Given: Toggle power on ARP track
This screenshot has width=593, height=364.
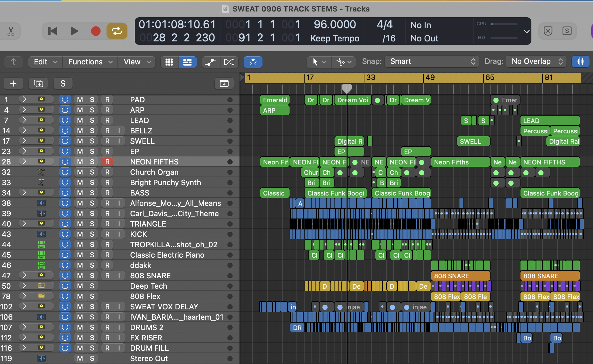Looking at the screenshot, I should [65, 110].
